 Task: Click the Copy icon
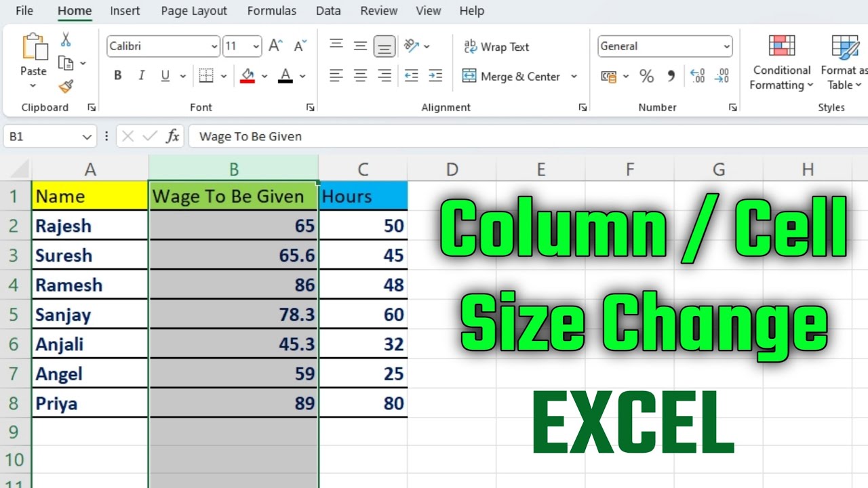(66, 63)
